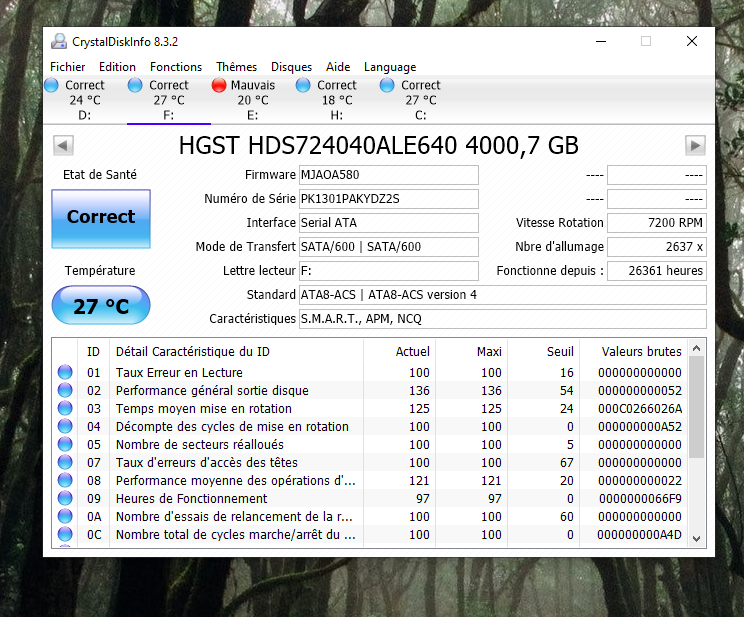Click the Lettre lecteur field F:
The height and width of the screenshot is (617, 744).
[389, 271]
